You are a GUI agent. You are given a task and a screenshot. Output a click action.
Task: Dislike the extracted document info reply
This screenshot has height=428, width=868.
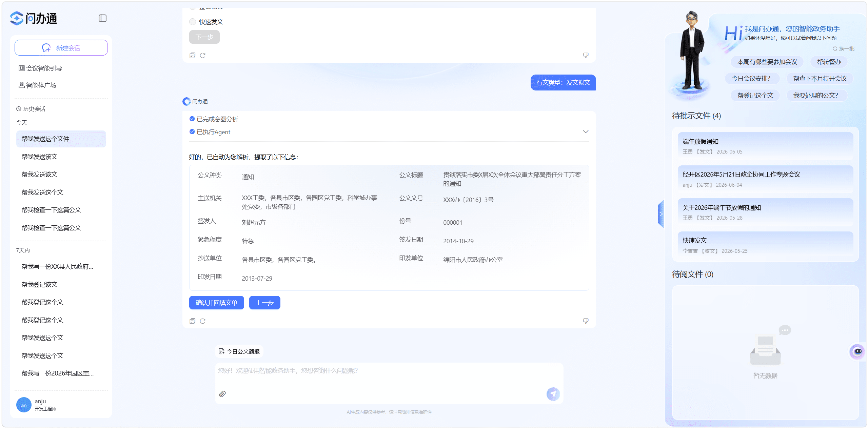coord(586,321)
